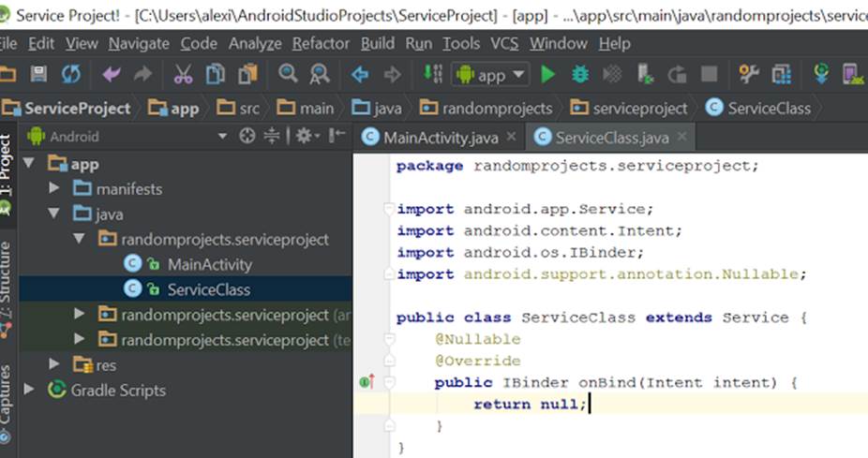This screenshot has width=868, height=458.
Task: Click the Rerun toolbar icon
Action: tap(677, 74)
